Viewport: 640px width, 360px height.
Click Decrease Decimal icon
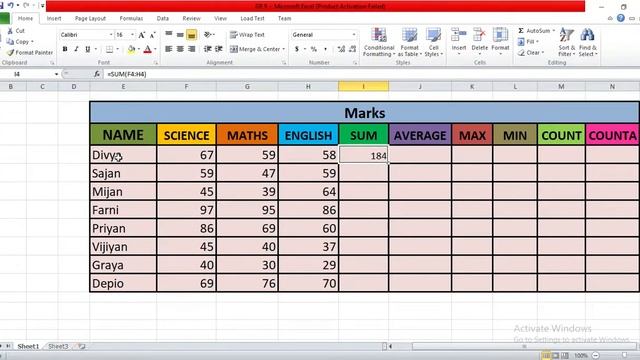(x=352, y=49)
